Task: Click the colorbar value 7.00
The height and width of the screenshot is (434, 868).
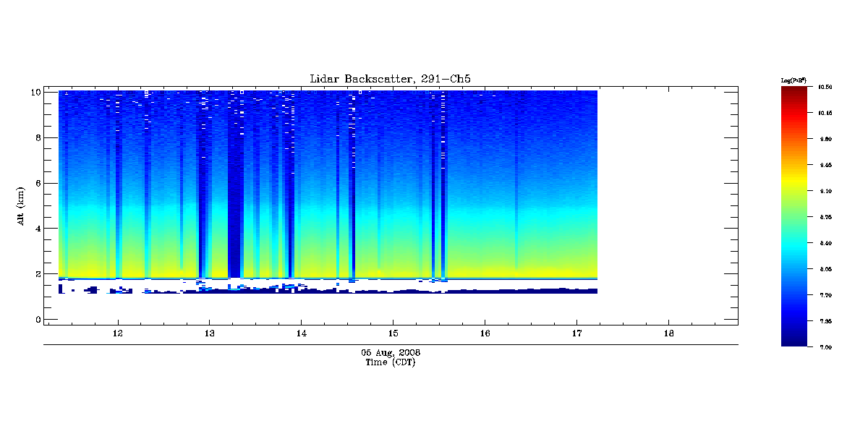Action: point(825,347)
